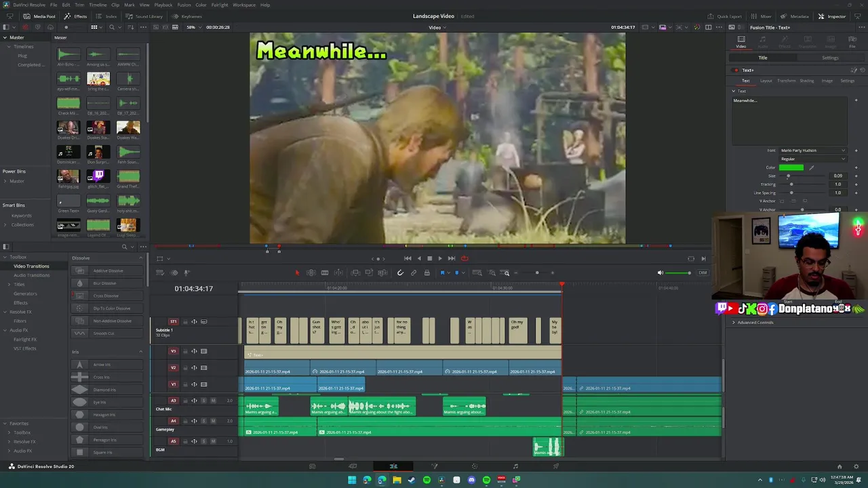Screen dimensions: 868x488
Task: Mute the A5 BGM track
Action: point(213,441)
